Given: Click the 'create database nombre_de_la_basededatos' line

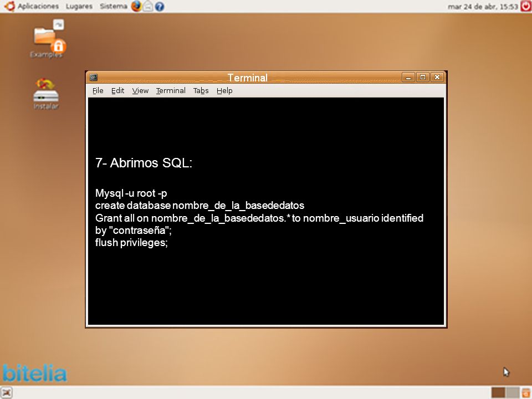Looking at the screenshot, I should click(199, 206).
